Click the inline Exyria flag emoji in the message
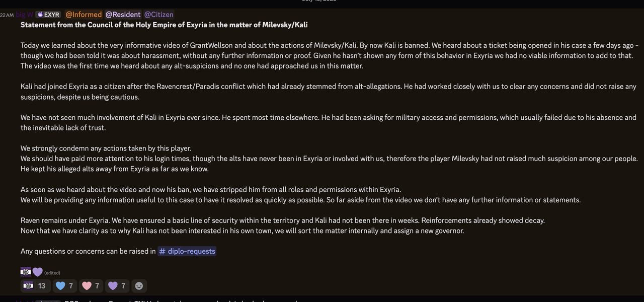 pos(26,272)
